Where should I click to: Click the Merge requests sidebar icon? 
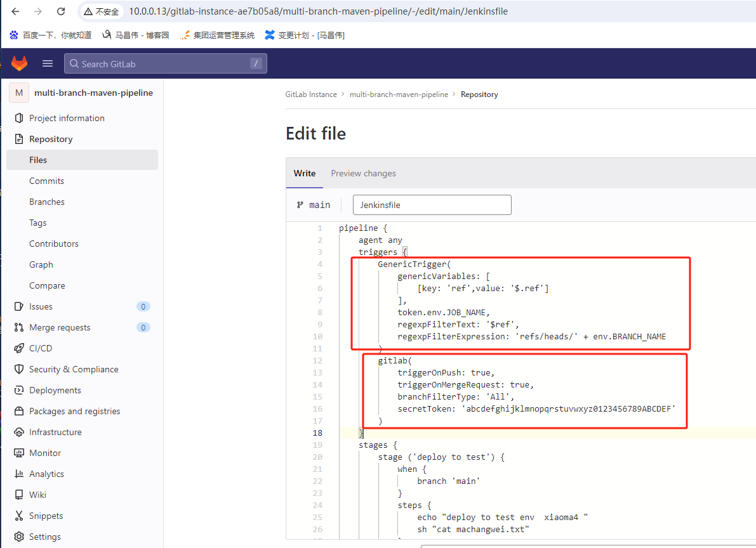[19, 327]
